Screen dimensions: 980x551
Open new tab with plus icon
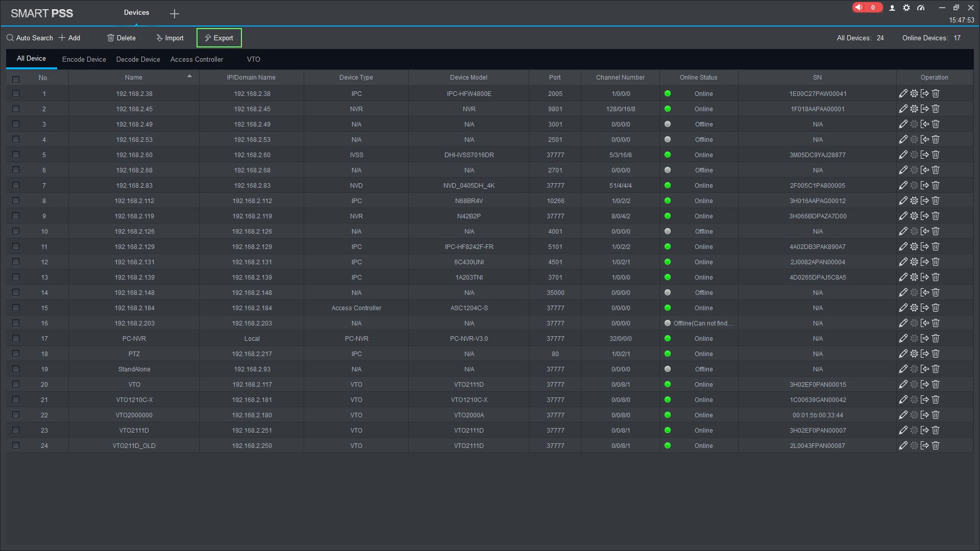[175, 14]
